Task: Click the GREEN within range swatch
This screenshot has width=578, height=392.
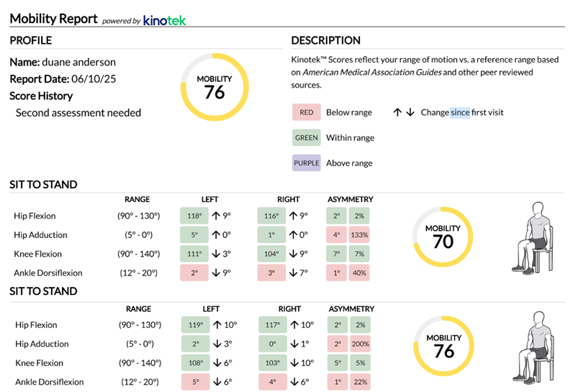Action: pyautogui.click(x=307, y=138)
